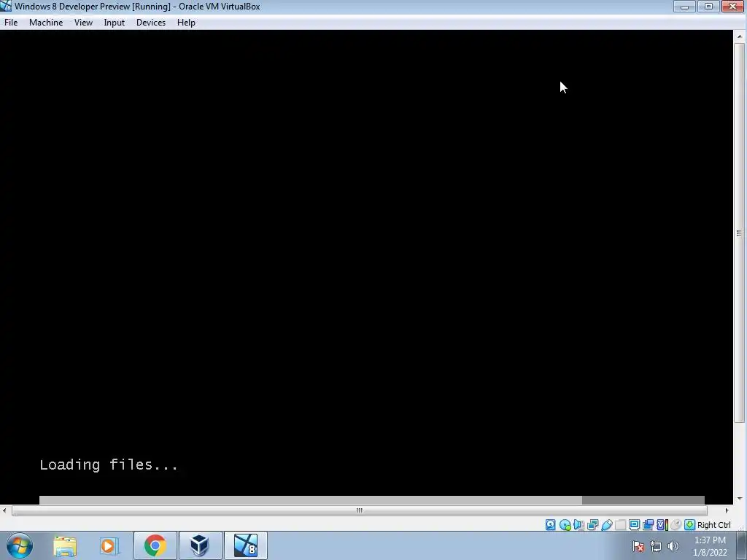Open VirtualBox Manager from taskbar
The height and width of the screenshot is (560, 747).
click(x=200, y=545)
